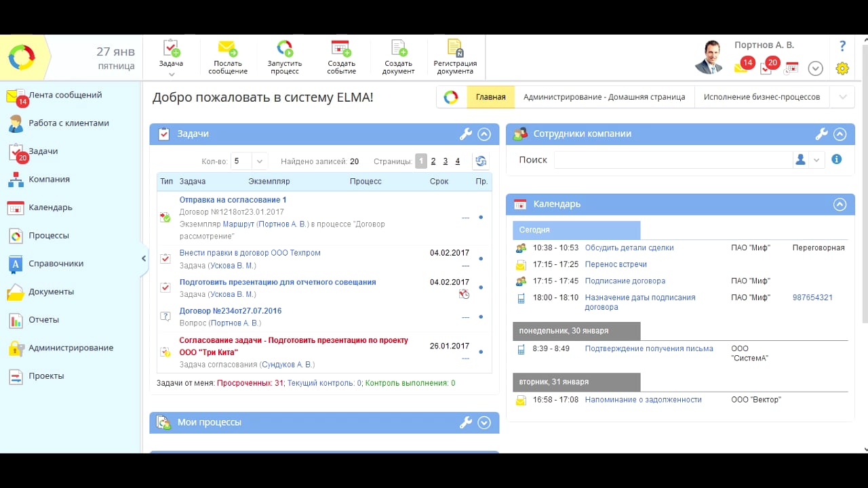Open the Кол-во dropdown showing 5

click(x=249, y=161)
